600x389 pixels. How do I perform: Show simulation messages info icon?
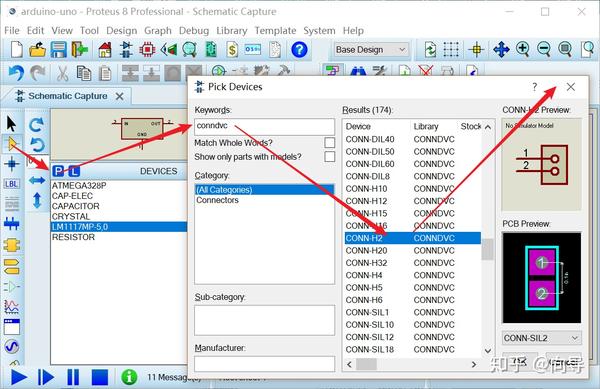(129, 377)
